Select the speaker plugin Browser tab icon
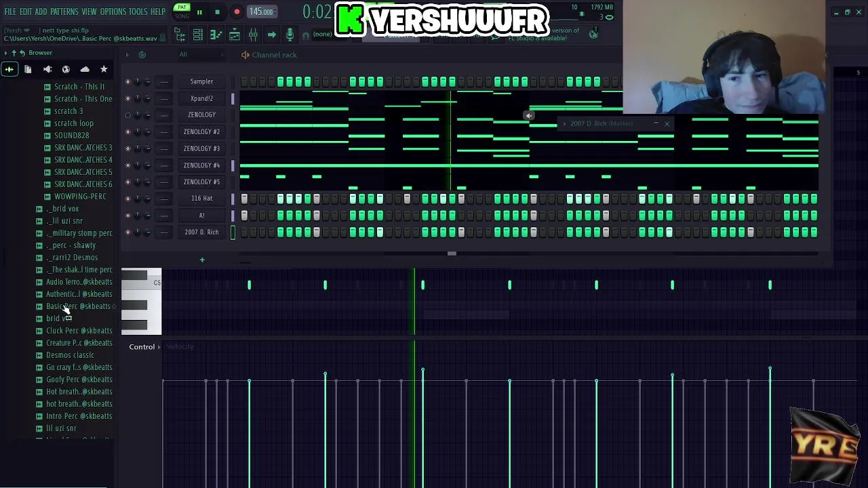The width and height of the screenshot is (868, 488). (47, 69)
